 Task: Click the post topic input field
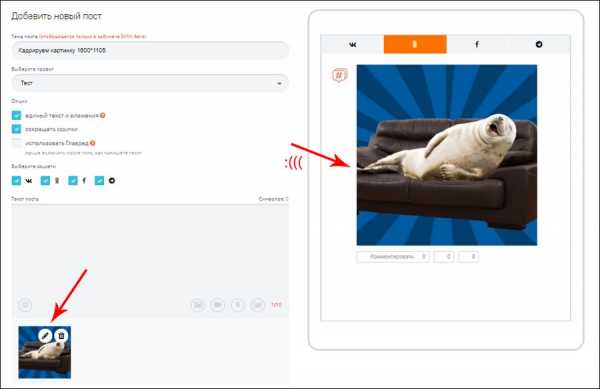click(x=150, y=50)
